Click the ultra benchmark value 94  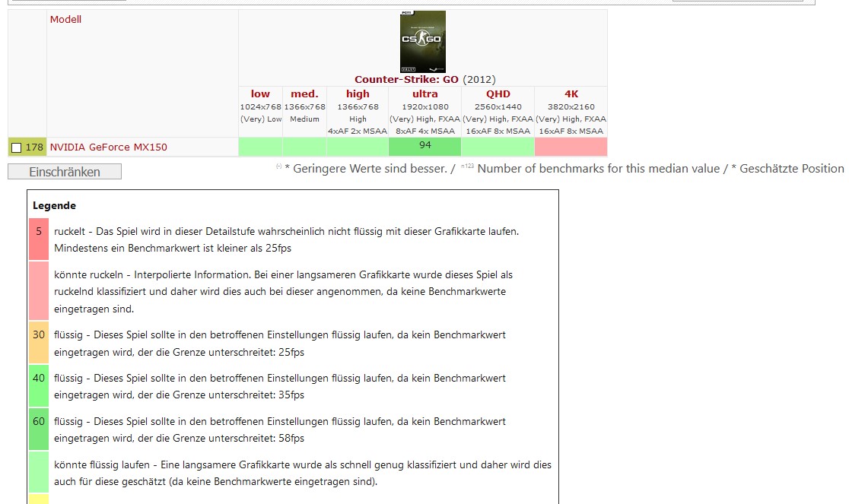tap(425, 145)
